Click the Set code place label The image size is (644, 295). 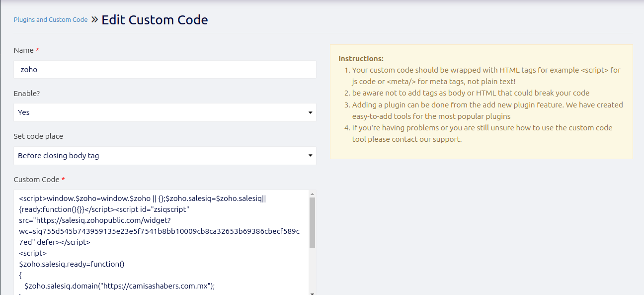(x=38, y=136)
